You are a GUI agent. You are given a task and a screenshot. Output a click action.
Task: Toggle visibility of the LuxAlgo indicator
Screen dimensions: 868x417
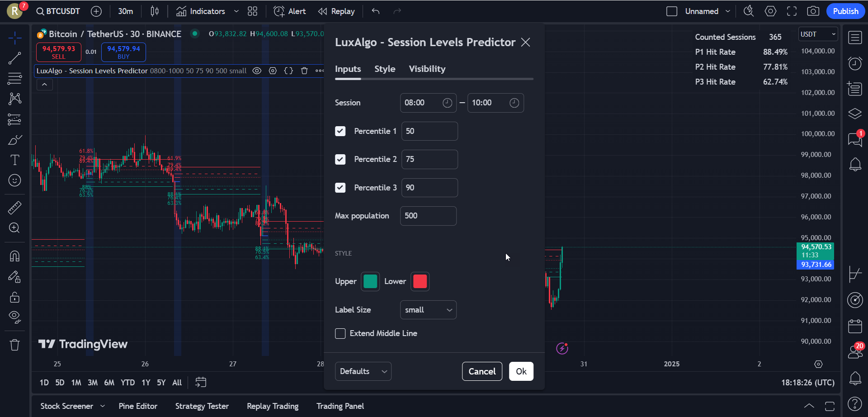point(257,71)
